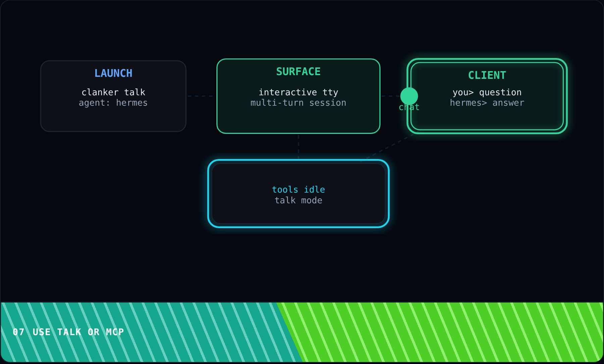Select the "hermes> answer" response line
The image size is (604, 364).
(x=487, y=103)
